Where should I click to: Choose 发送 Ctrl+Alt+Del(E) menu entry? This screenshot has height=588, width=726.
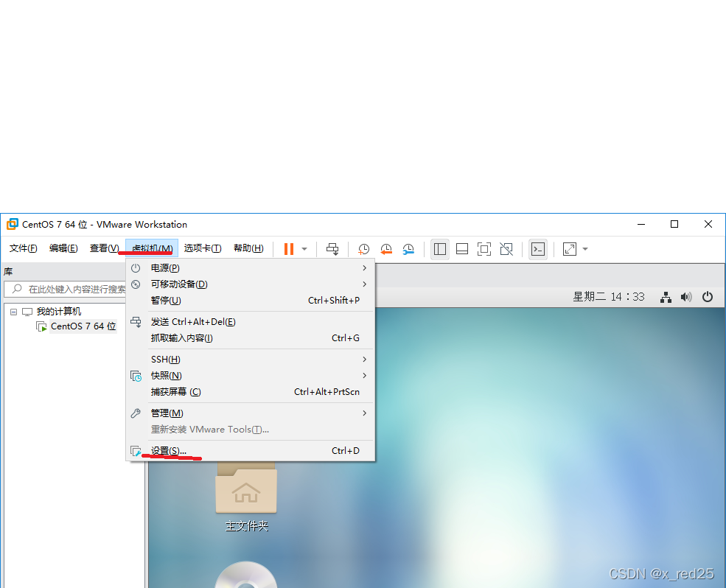coord(250,322)
